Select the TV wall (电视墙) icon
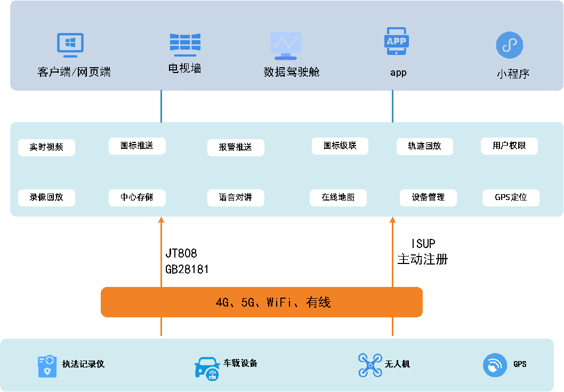 [x=185, y=45]
